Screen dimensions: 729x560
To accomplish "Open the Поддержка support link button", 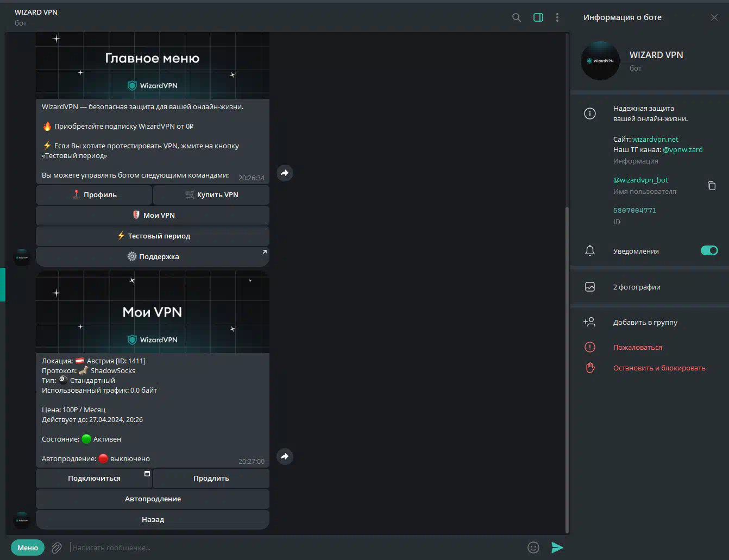I will click(x=153, y=256).
